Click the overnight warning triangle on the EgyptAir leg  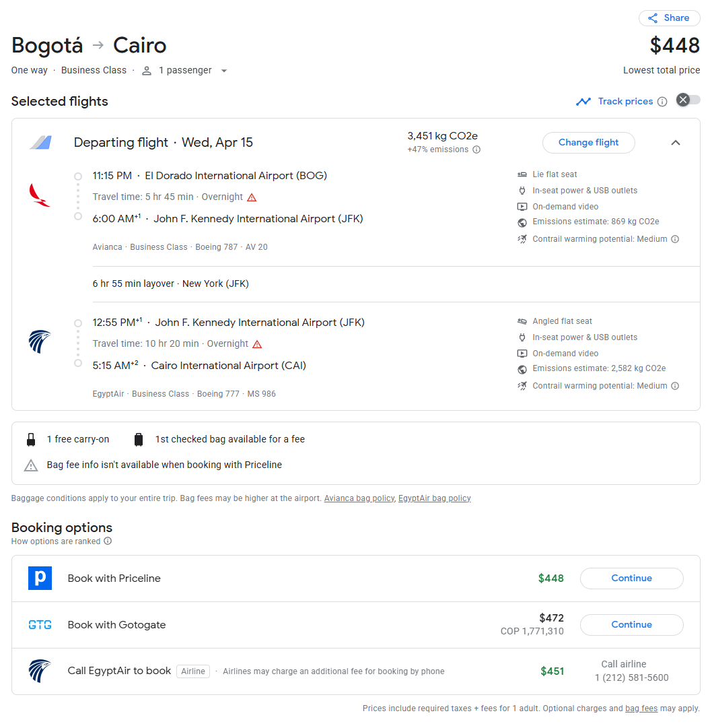tap(257, 344)
